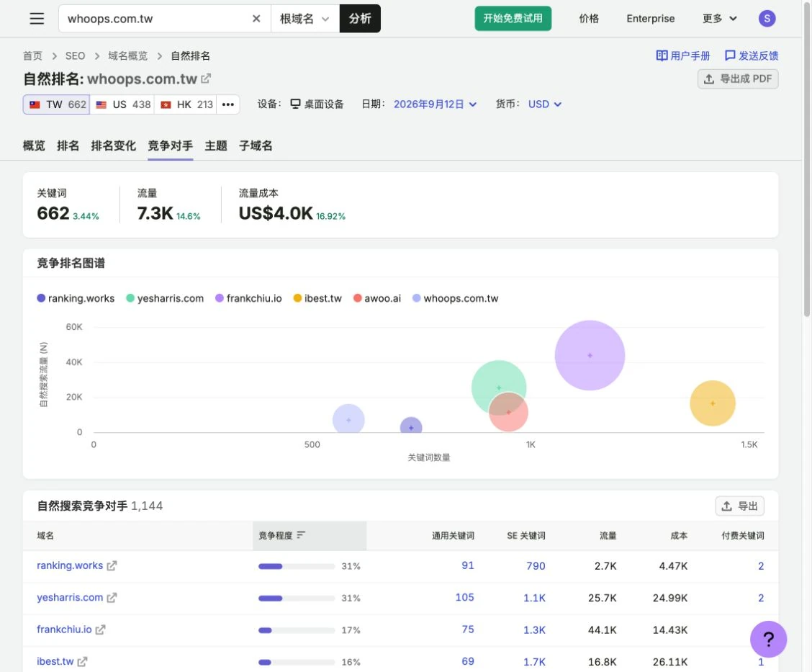
Task: Switch to the 排名变化 tab
Action: pyautogui.click(x=114, y=145)
